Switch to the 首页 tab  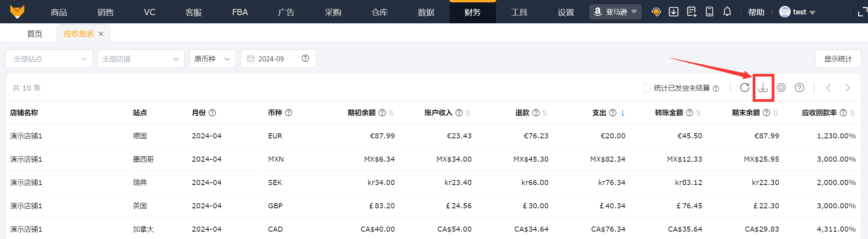pos(35,34)
